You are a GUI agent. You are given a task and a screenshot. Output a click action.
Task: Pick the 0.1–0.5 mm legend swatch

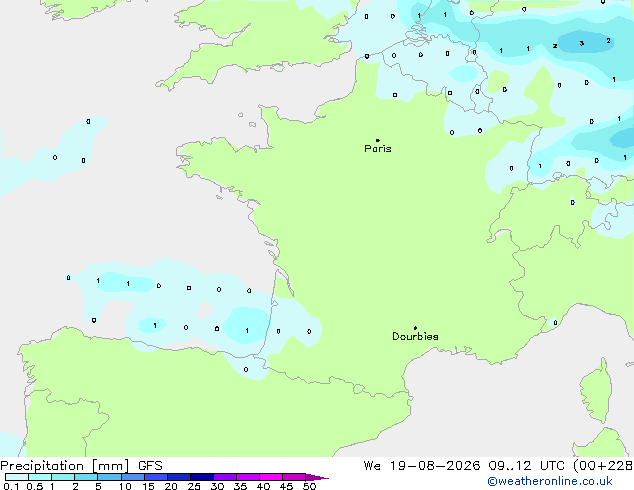(x=17, y=477)
